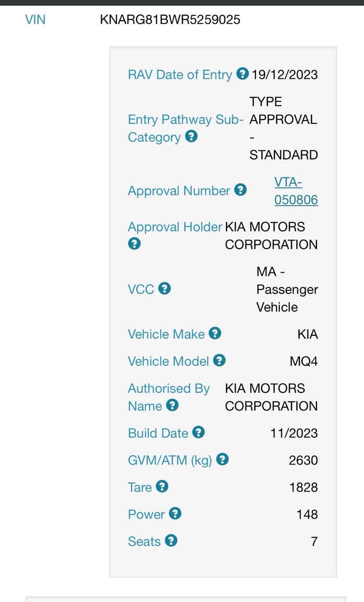Screen dimensions: 364x602
Task: Open help icon under Approval Holder
Action: (135, 244)
